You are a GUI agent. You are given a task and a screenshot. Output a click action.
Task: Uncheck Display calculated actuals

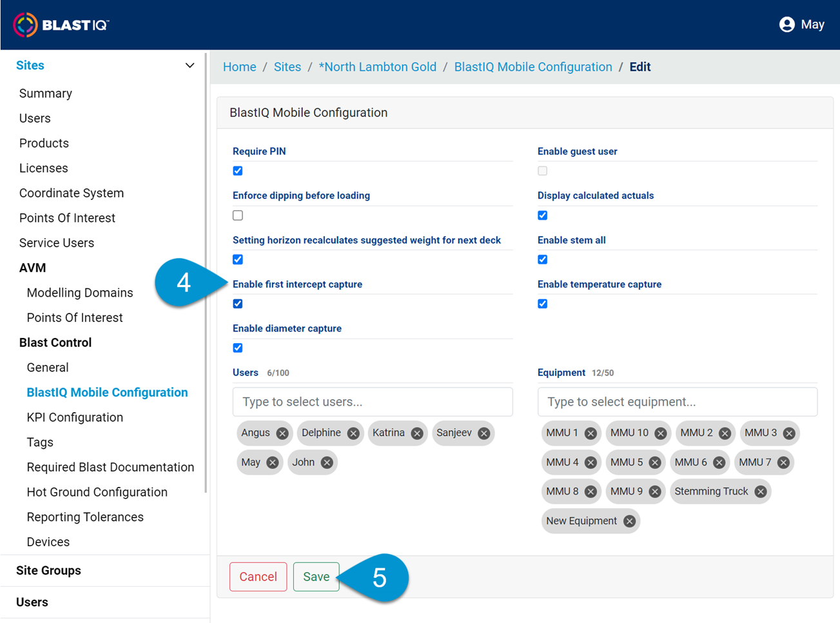click(543, 215)
